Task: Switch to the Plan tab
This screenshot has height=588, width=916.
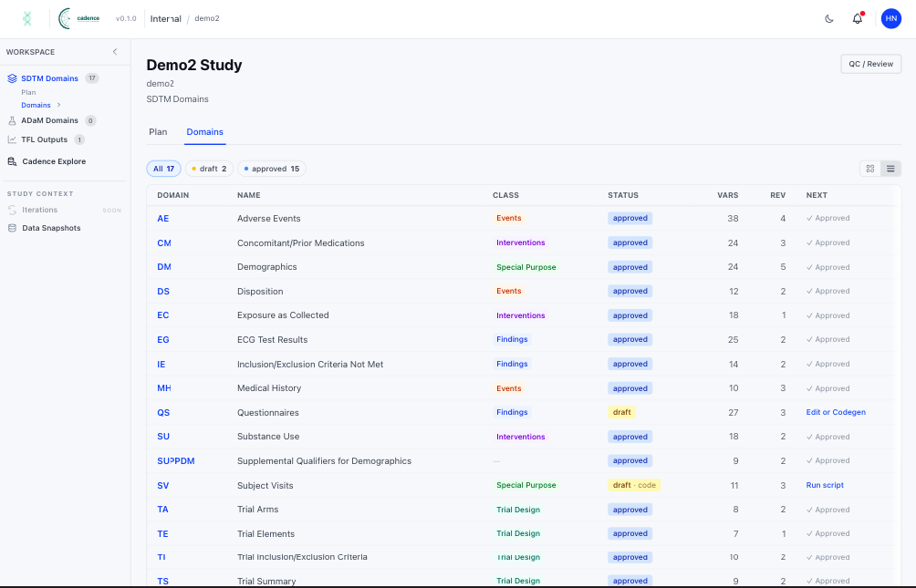Action: point(158,132)
